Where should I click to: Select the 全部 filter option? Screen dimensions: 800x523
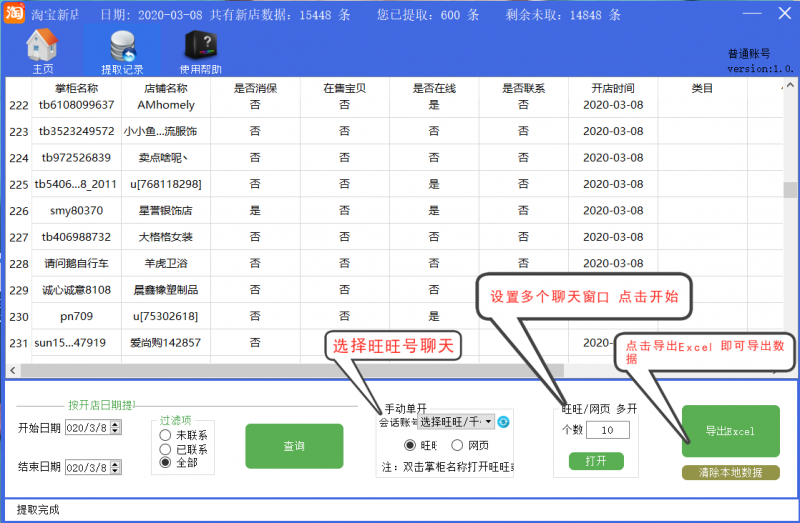[166, 464]
